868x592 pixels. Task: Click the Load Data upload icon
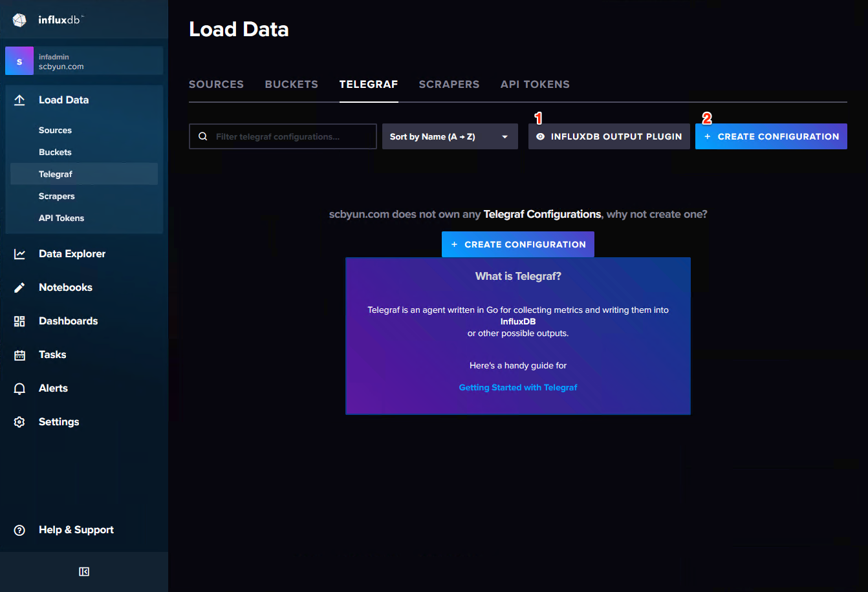19,100
